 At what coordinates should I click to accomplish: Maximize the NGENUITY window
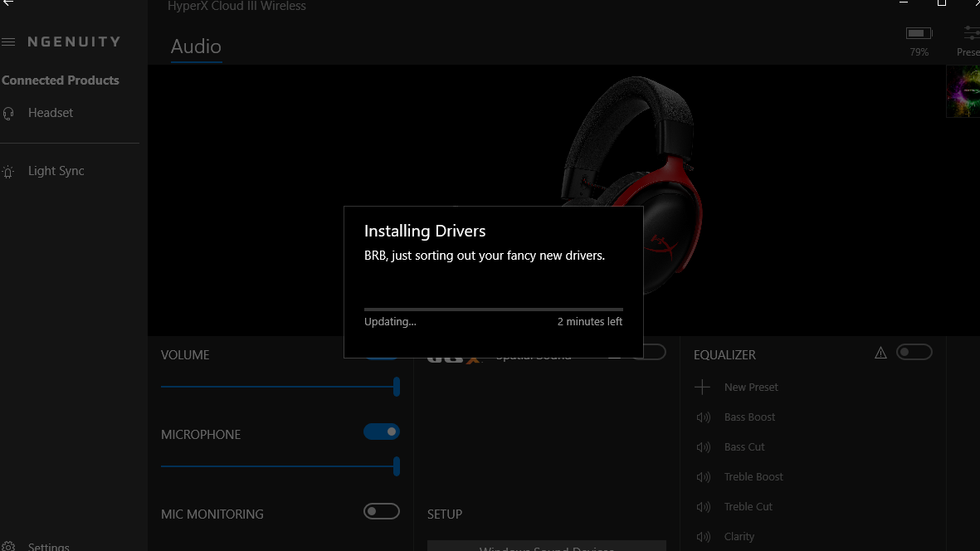pos(941,2)
